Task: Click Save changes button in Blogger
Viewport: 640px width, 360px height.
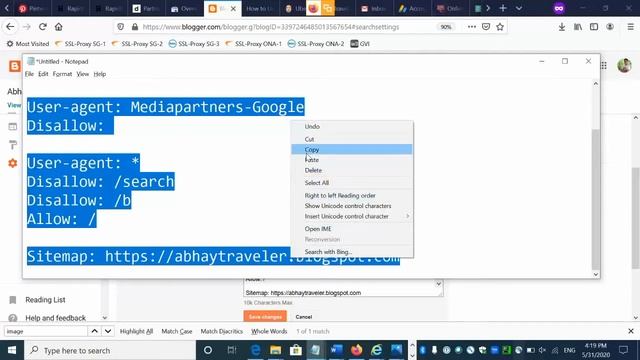Action: [x=265, y=317]
